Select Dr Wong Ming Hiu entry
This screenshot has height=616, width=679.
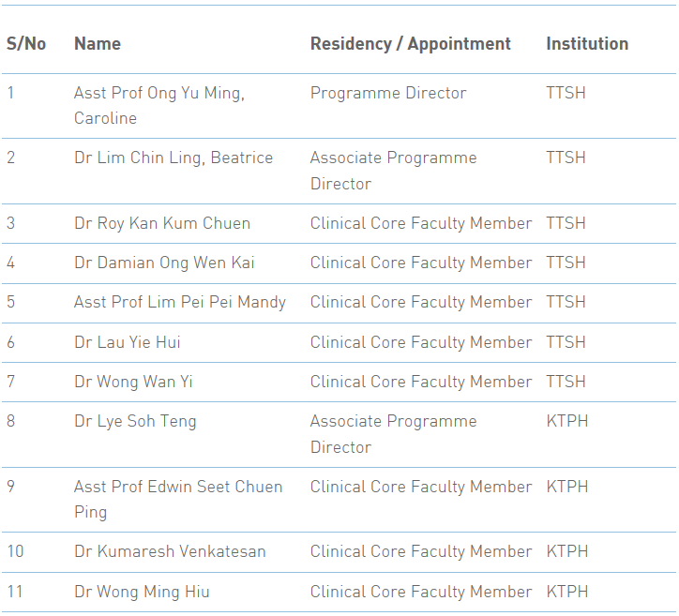[x=142, y=592]
